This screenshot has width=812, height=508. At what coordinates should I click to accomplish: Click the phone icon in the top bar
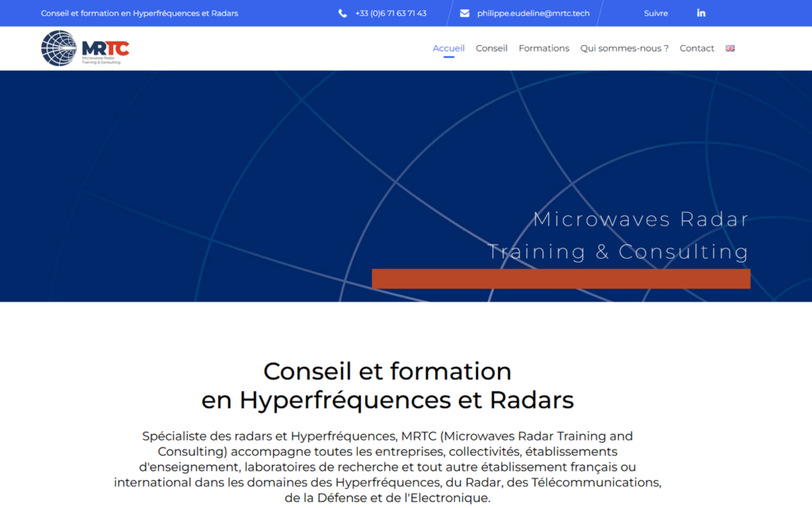(343, 13)
